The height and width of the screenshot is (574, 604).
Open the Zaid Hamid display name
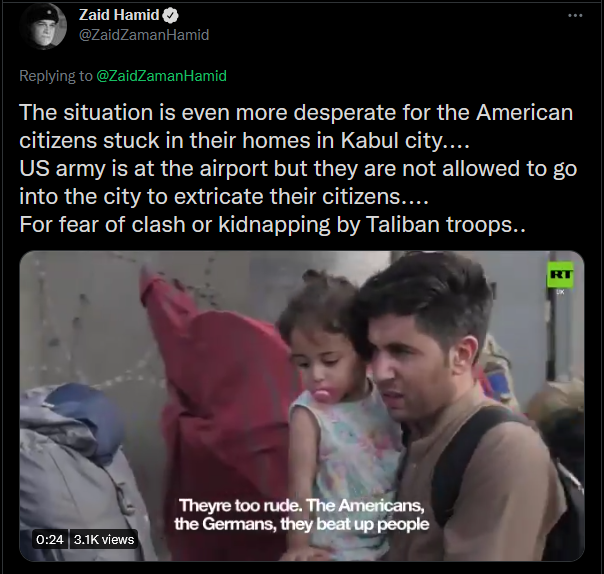[x=119, y=15]
